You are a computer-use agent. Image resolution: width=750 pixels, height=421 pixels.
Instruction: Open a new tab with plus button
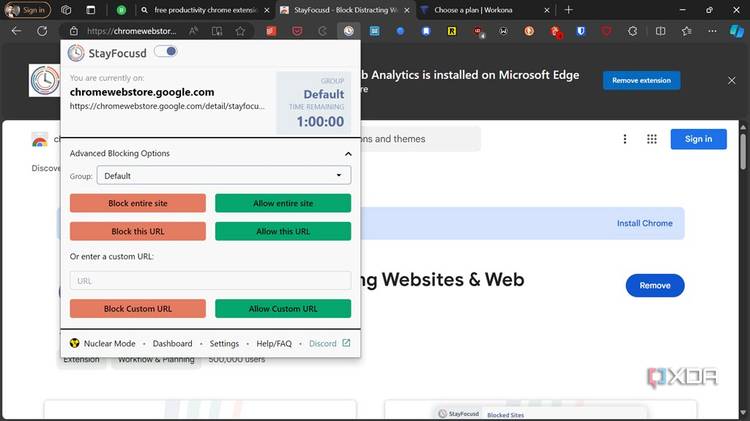coord(568,10)
